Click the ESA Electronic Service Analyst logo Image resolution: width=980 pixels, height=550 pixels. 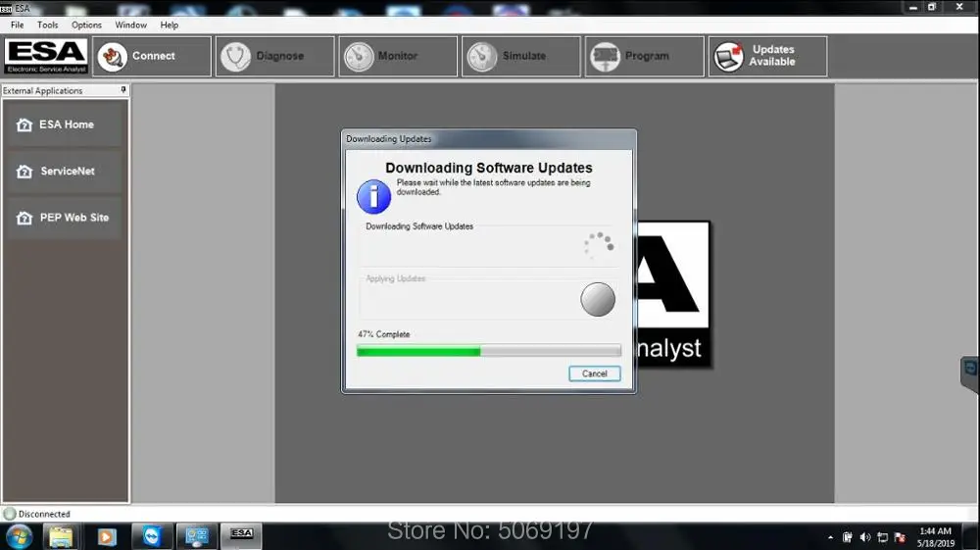pos(46,56)
